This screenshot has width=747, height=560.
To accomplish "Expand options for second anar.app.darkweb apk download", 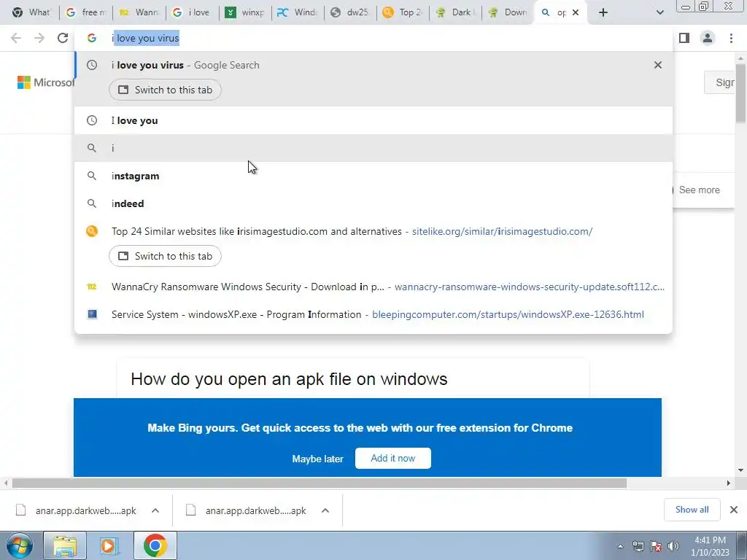I will (325, 510).
